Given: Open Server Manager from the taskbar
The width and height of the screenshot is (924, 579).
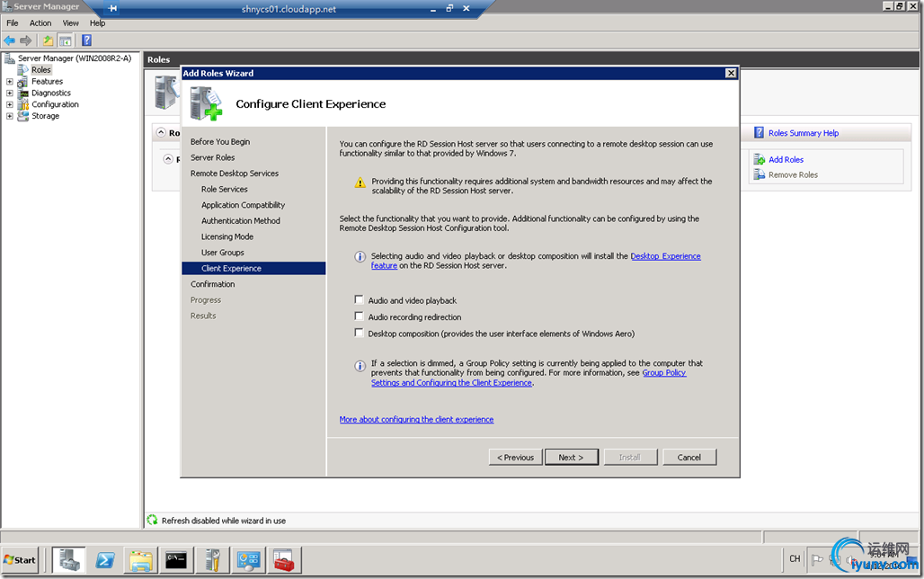Looking at the screenshot, I should point(69,559).
